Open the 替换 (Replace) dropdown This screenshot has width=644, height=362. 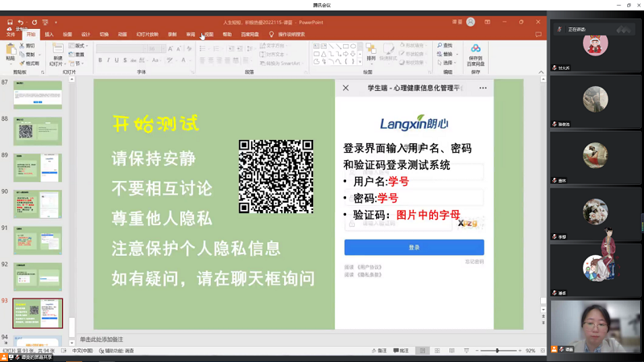(447, 54)
